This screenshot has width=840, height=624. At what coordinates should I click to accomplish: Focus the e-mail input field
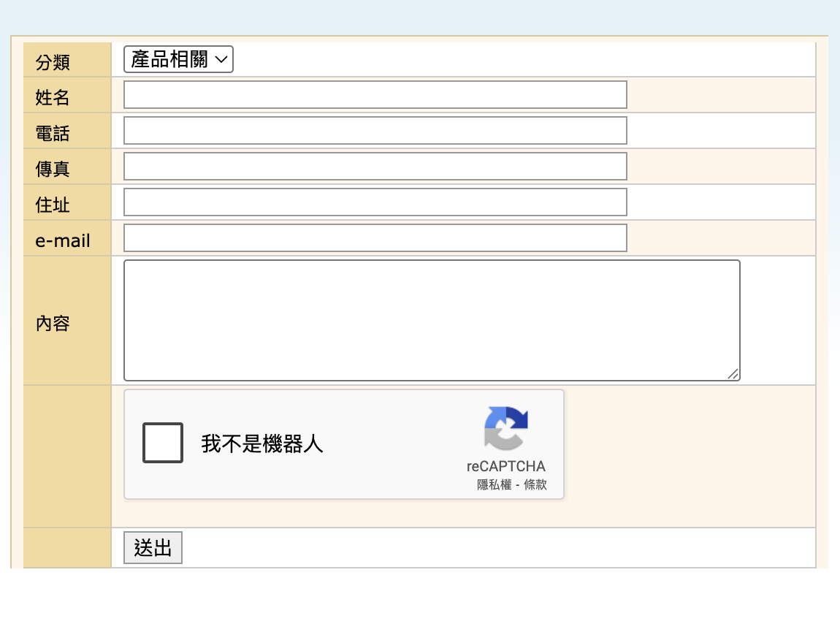pyautogui.click(x=375, y=238)
